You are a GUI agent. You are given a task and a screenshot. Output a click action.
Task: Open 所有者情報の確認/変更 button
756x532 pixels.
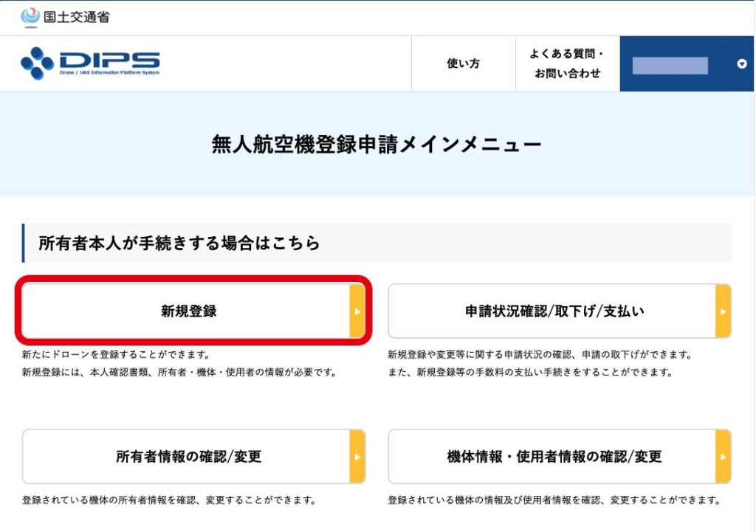pyautogui.click(x=194, y=456)
